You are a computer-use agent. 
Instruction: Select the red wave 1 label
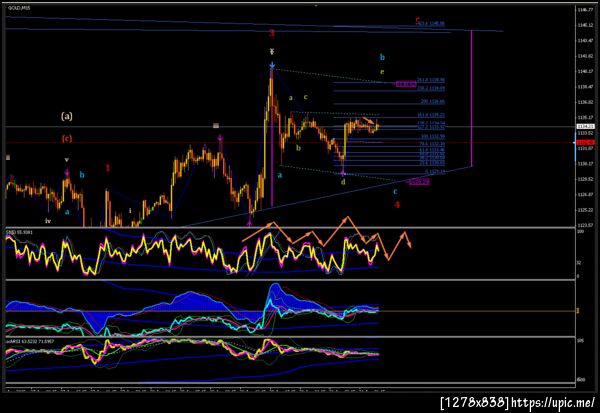(x=108, y=168)
